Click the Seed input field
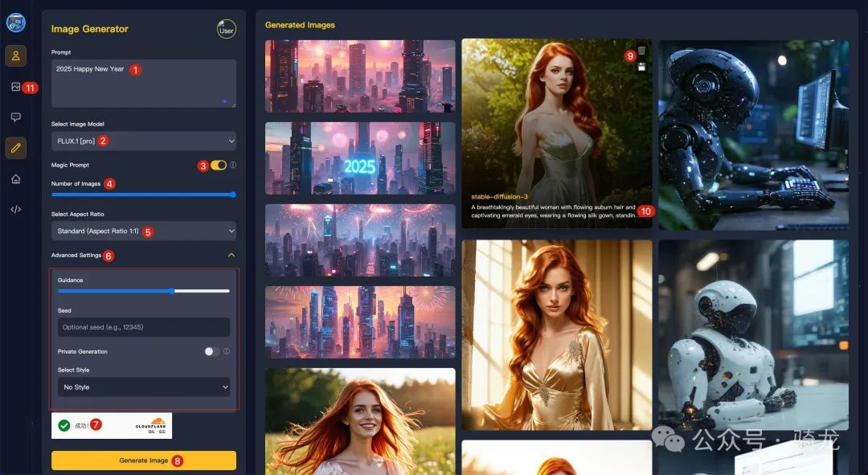 click(144, 327)
